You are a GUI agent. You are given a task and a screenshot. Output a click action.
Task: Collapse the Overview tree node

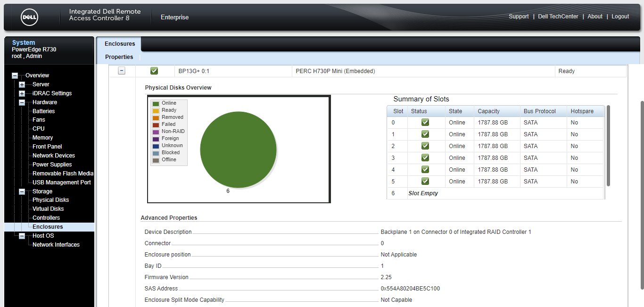coord(15,75)
